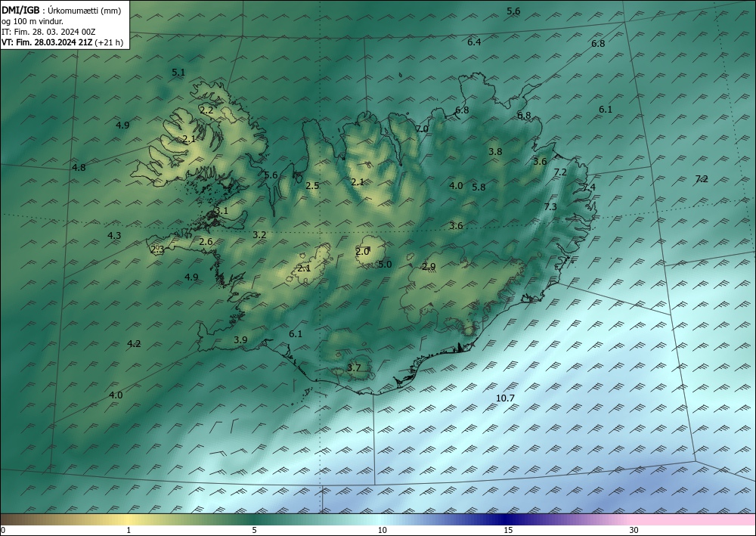Click the 2.0 value on Hofsjökull glacier

362,252
